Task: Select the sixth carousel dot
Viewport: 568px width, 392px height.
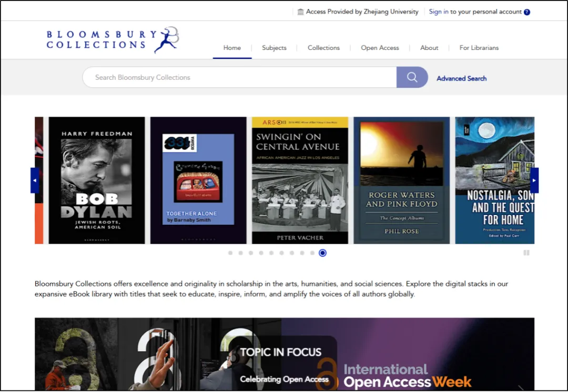Action: [x=281, y=253]
